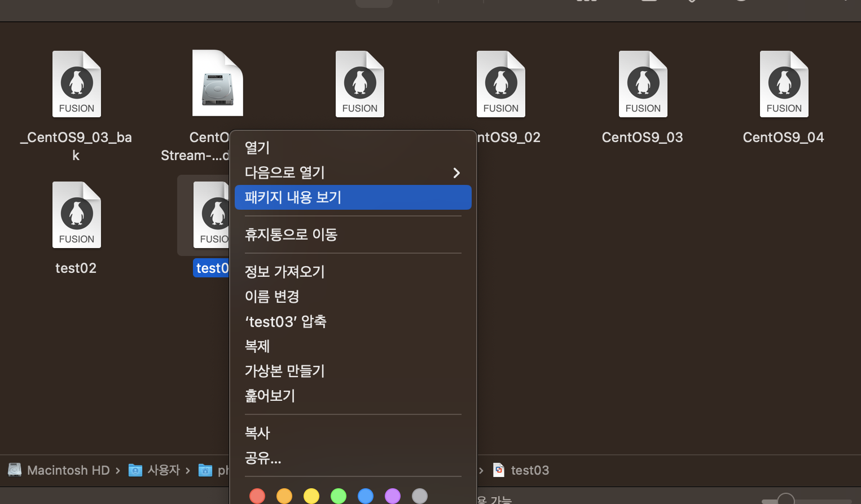Select the CentOS9_02 Fusion file icon
Viewport: 861px width, 504px height.
tap(501, 84)
